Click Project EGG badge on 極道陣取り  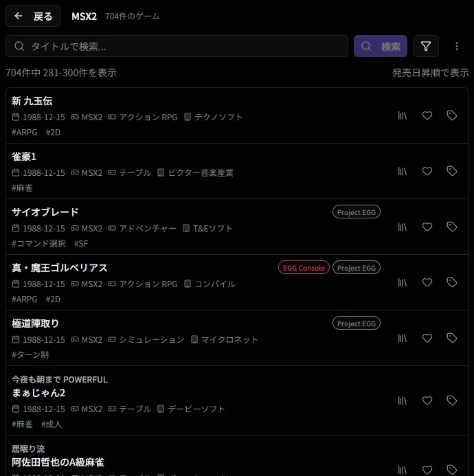tap(357, 324)
